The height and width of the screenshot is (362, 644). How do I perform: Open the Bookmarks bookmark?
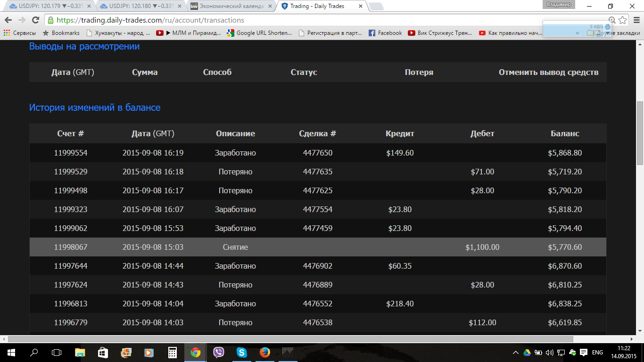(x=61, y=33)
